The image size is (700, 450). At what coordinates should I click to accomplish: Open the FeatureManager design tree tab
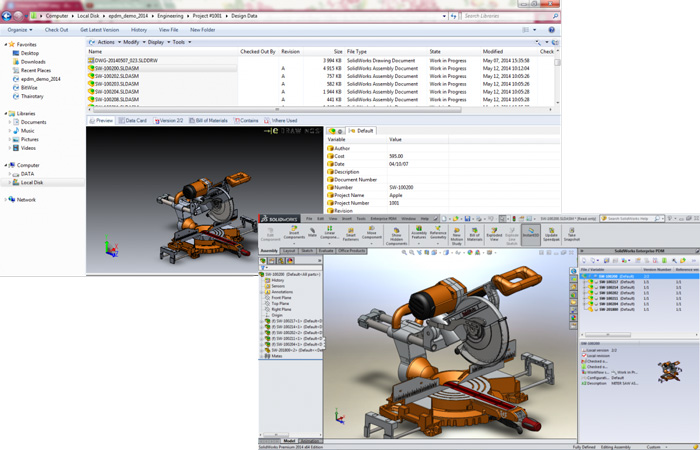coord(263,261)
